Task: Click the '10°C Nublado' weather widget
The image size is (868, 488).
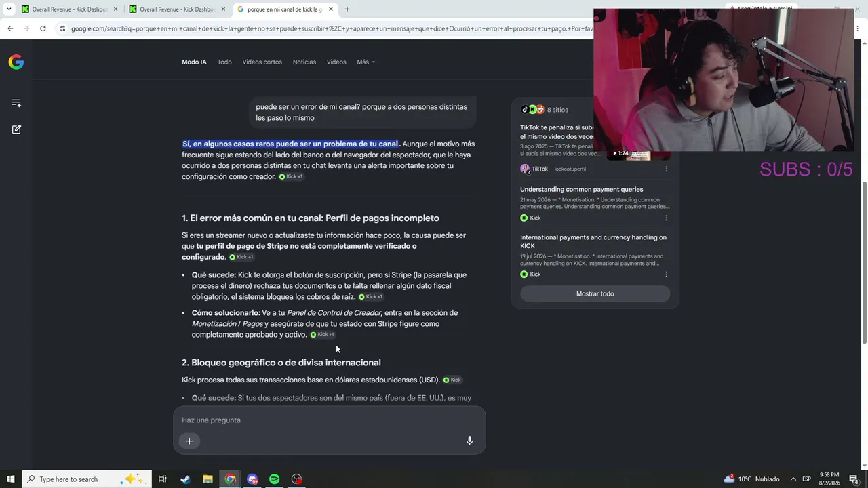Action: [x=751, y=479]
